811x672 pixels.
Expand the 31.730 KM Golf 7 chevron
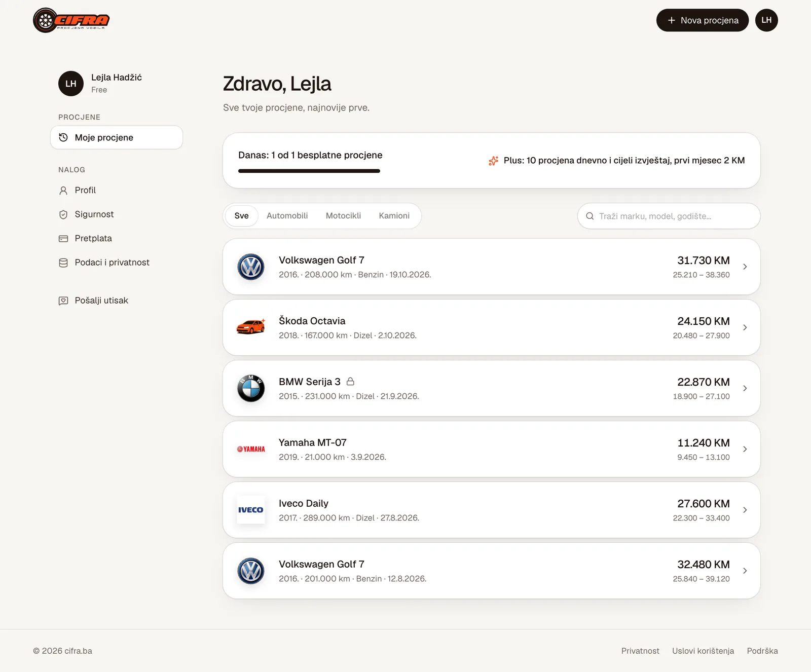point(745,267)
